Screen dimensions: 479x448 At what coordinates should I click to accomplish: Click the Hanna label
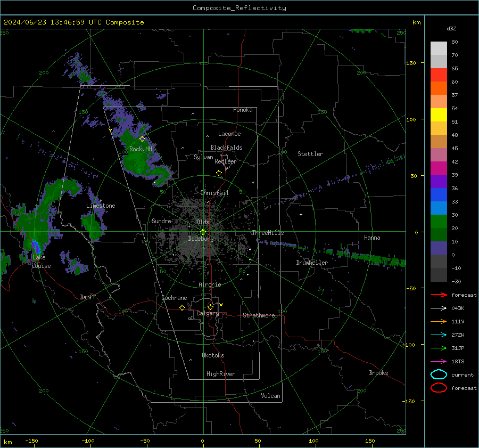click(372, 238)
